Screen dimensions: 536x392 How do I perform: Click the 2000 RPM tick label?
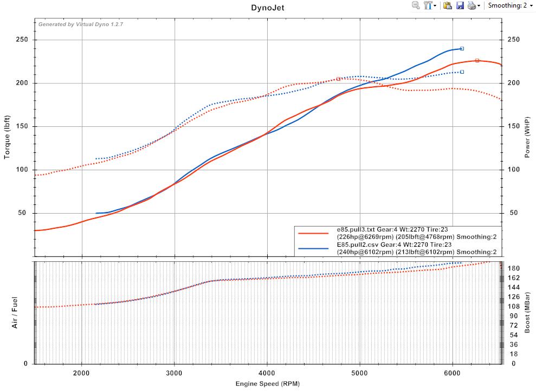tap(82, 373)
